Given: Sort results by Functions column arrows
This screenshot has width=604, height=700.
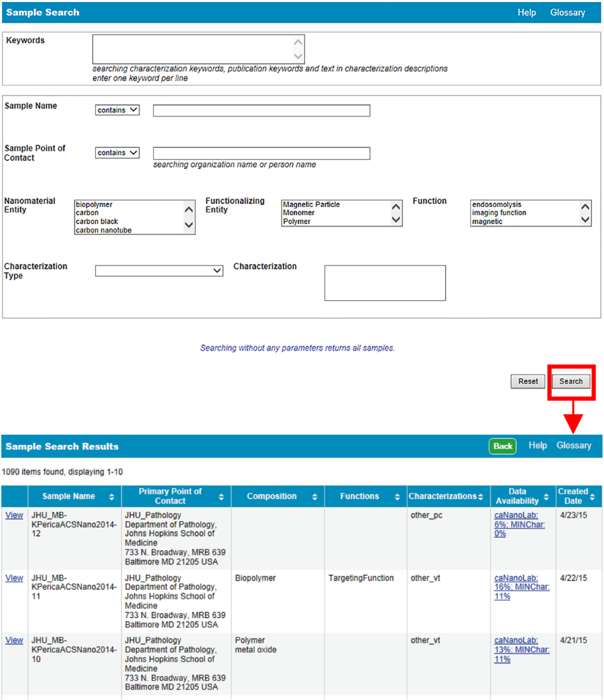Looking at the screenshot, I should 397,497.
